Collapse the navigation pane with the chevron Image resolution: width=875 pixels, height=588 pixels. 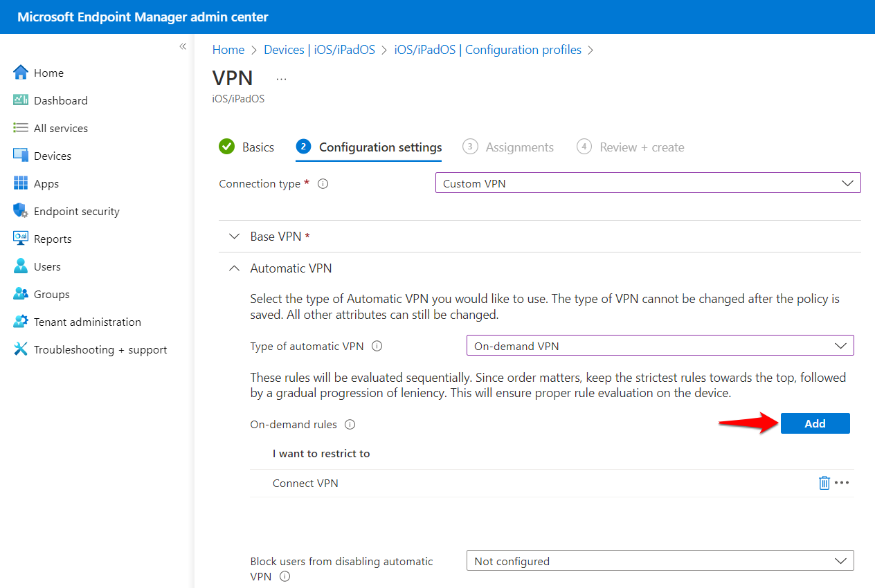click(x=183, y=46)
